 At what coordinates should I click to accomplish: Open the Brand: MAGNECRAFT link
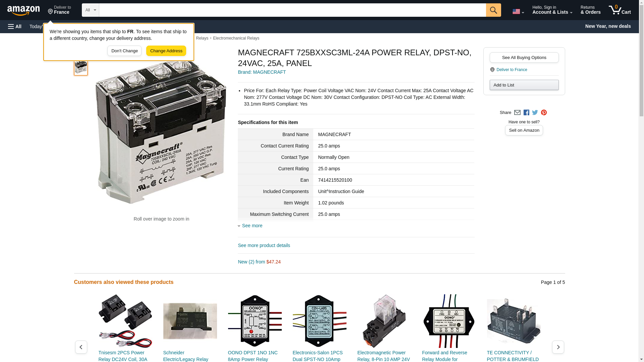(x=262, y=72)
